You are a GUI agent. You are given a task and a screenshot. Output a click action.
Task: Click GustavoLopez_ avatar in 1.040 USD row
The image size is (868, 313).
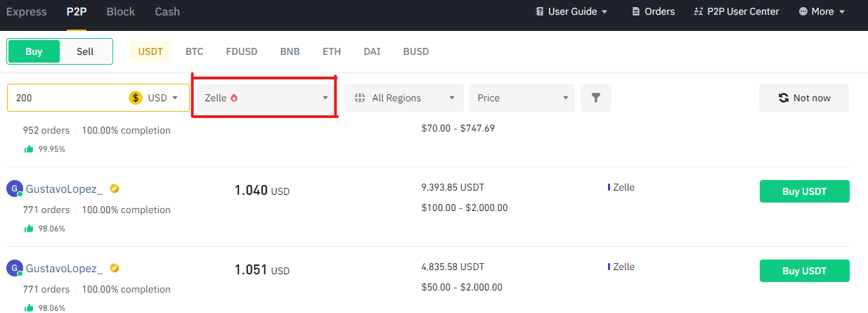14,189
